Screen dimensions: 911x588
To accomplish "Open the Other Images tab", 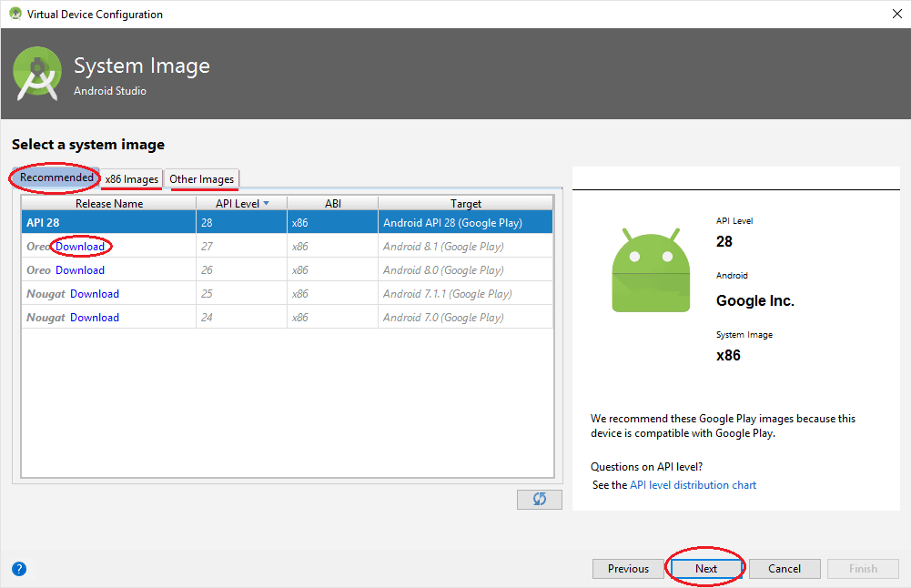I will tap(202, 179).
